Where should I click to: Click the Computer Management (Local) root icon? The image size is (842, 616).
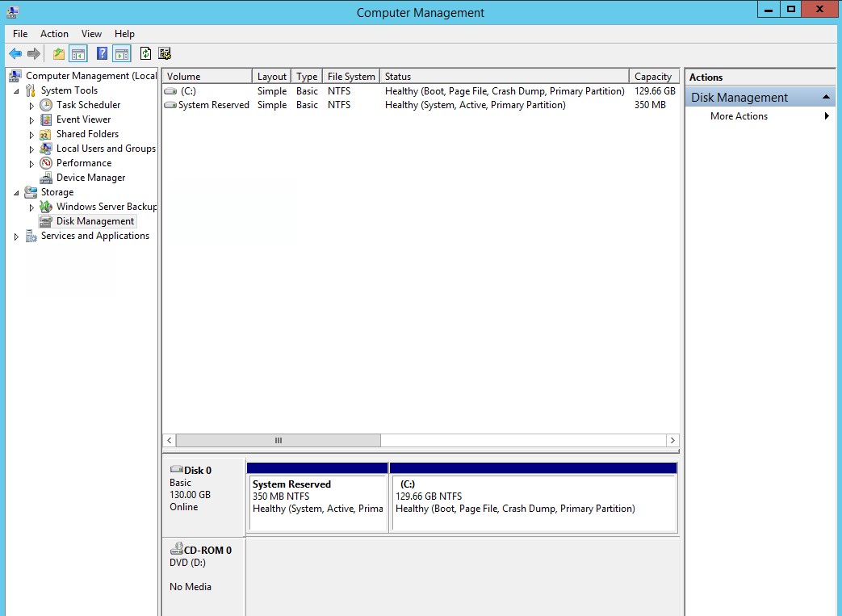tap(16, 76)
